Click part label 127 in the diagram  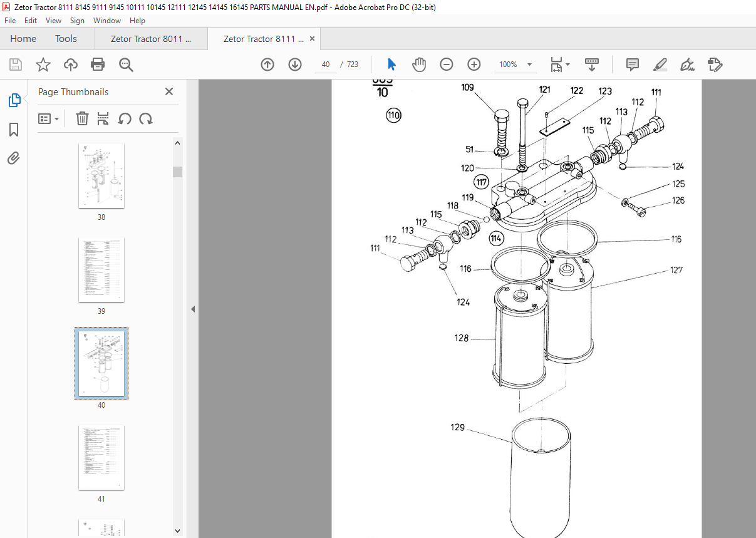[676, 271]
